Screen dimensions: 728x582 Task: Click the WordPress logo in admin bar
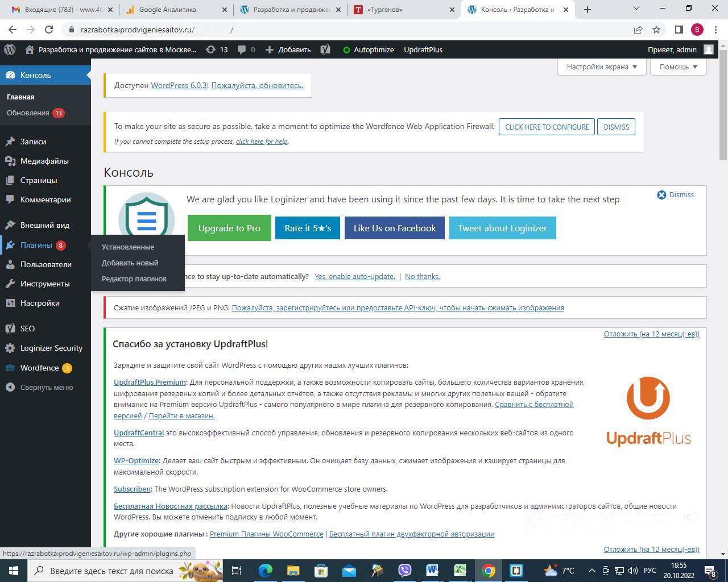(x=10, y=49)
